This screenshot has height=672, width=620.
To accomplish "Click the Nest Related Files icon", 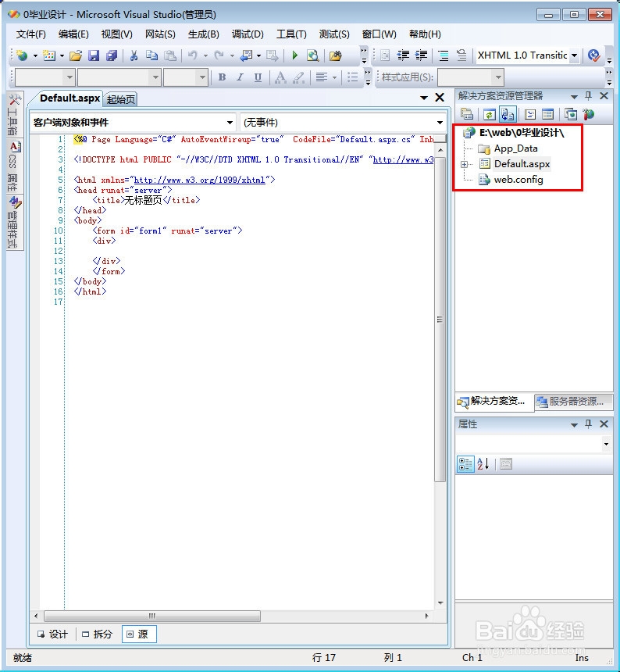I will (508, 114).
